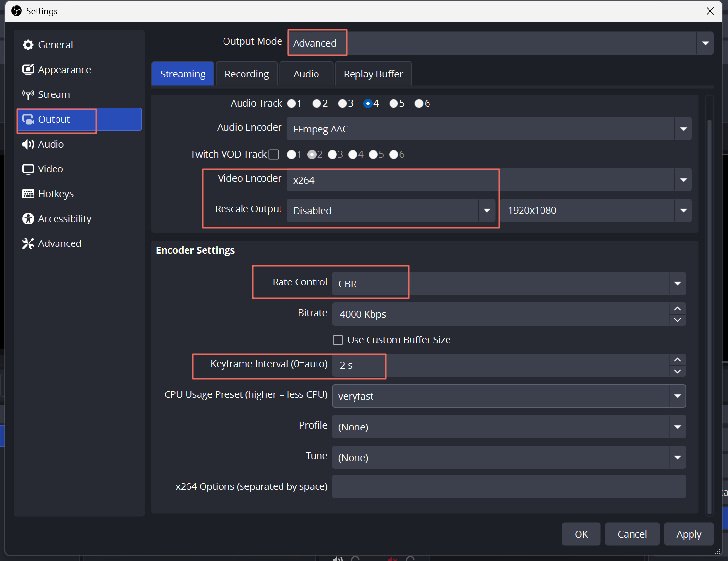Open the 1920x1080 resolution dropdown
Screen dimensions: 728x561
[x=596, y=210]
